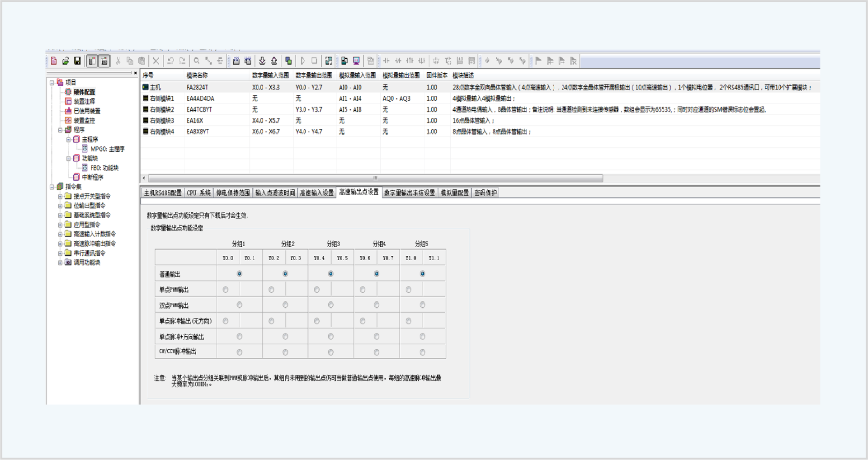The height and width of the screenshot is (460, 868).
Task: Open a project using the Open file icon
Action: click(x=66, y=61)
